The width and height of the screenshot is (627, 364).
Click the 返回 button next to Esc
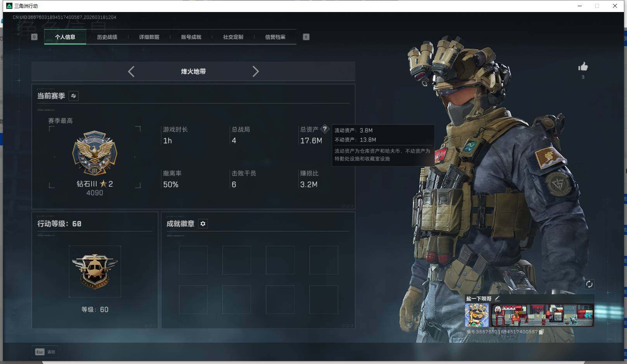52,352
